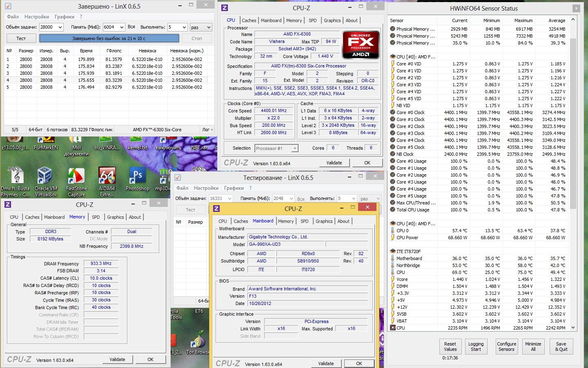Open AIDA64 Extreme desktop shortcut
The height and width of the screenshot is (368, 588).
107,182
